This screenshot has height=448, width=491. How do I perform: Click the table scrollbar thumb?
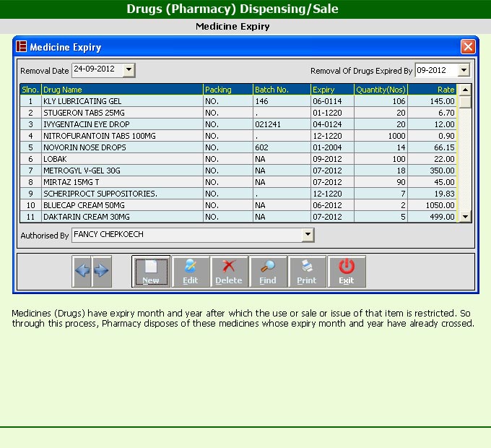(465, 102)
